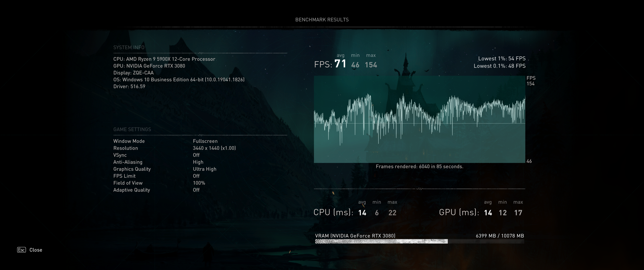Click the System Info heading
The image size is (644, 270).
tap(129, 47)
